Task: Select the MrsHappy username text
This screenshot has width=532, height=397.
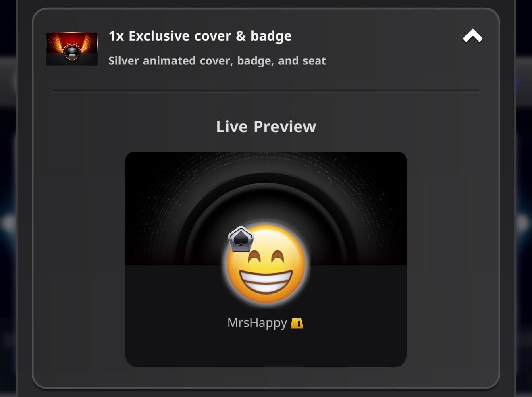Action: click(x=257, y=323)
